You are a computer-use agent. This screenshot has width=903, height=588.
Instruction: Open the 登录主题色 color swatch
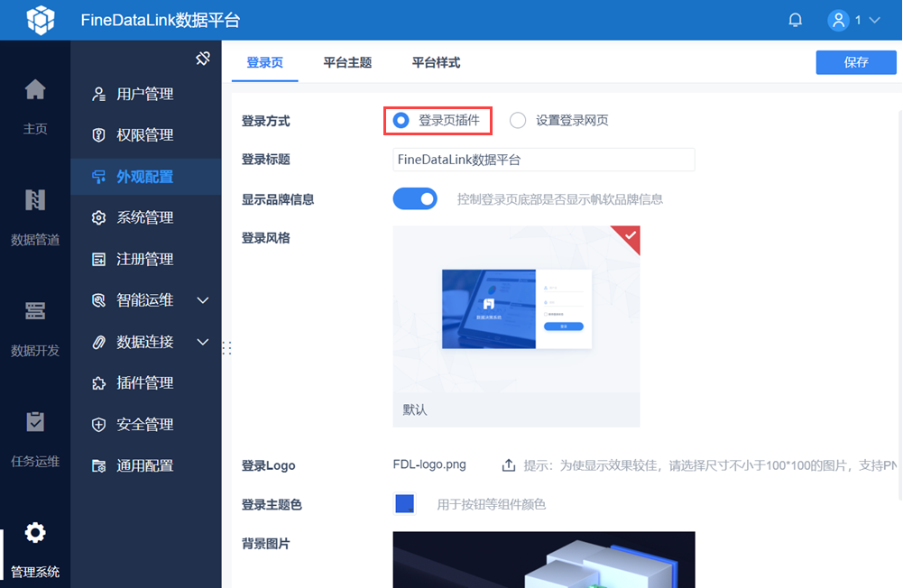pos(403,504)
